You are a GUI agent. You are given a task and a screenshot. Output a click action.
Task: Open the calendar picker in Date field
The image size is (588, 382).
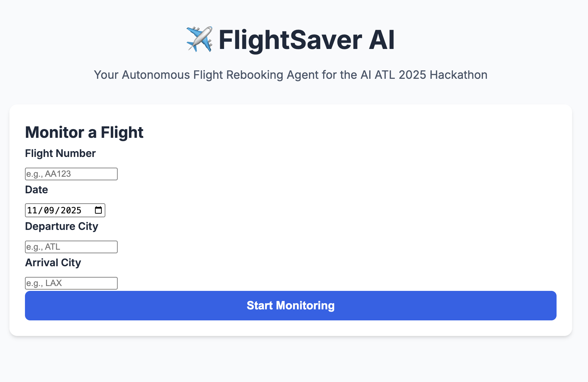98,210
